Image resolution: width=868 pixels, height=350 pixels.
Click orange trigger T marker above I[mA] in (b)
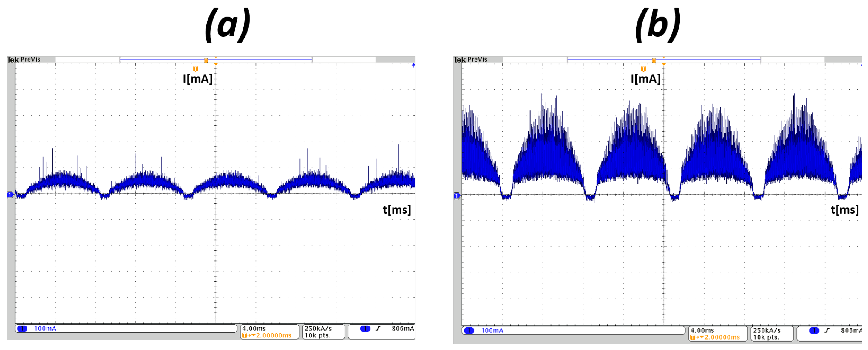643,69
